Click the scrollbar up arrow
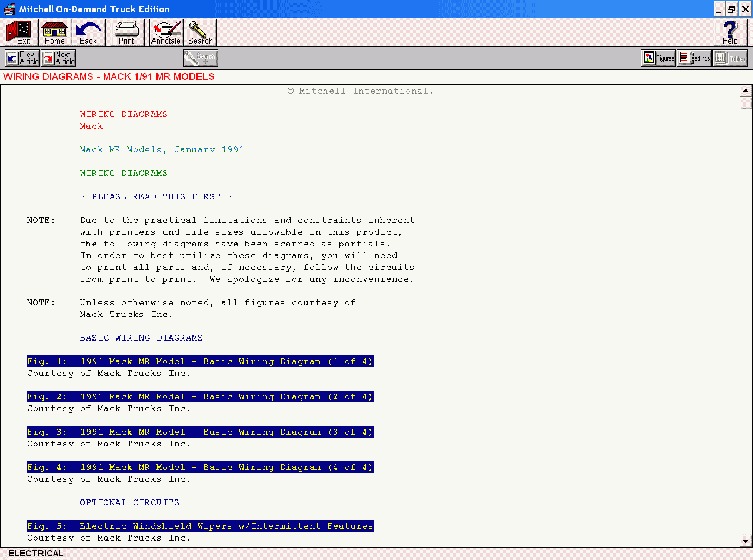The height and width of the screenshot is (560, 753). (x=746, y=91)
